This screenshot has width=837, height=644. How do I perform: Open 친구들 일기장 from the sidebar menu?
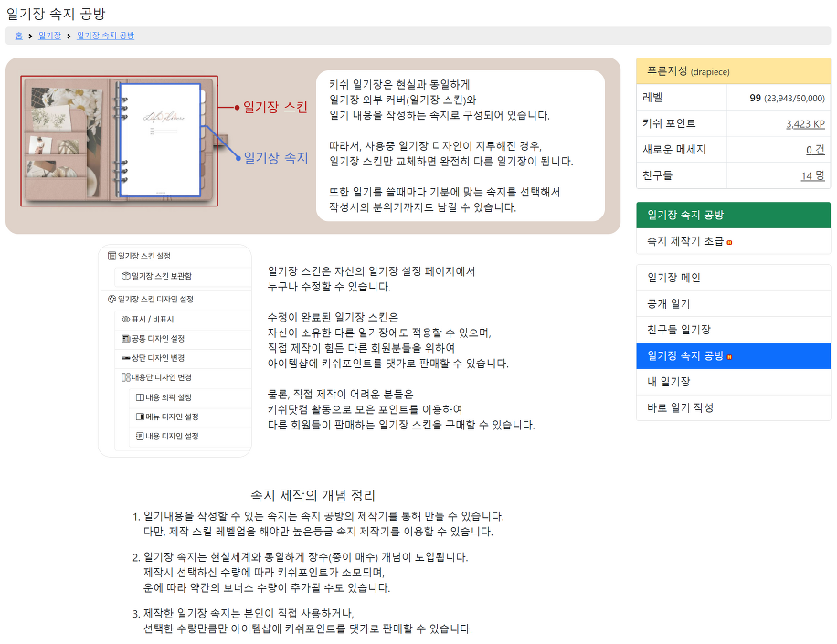tap(678, 330)
